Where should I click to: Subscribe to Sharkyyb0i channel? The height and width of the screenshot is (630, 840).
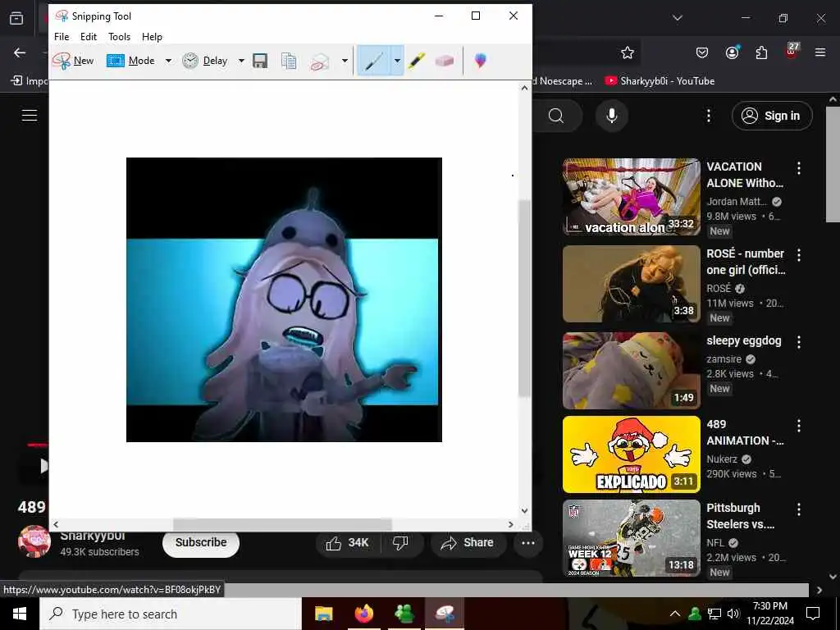[201, 543]
